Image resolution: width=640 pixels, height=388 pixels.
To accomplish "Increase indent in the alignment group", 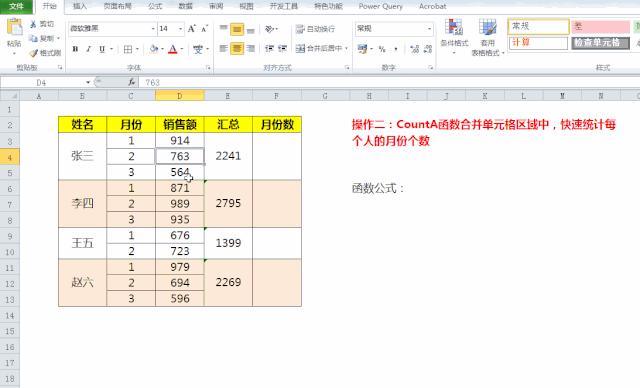I will [x=282, y=49].
